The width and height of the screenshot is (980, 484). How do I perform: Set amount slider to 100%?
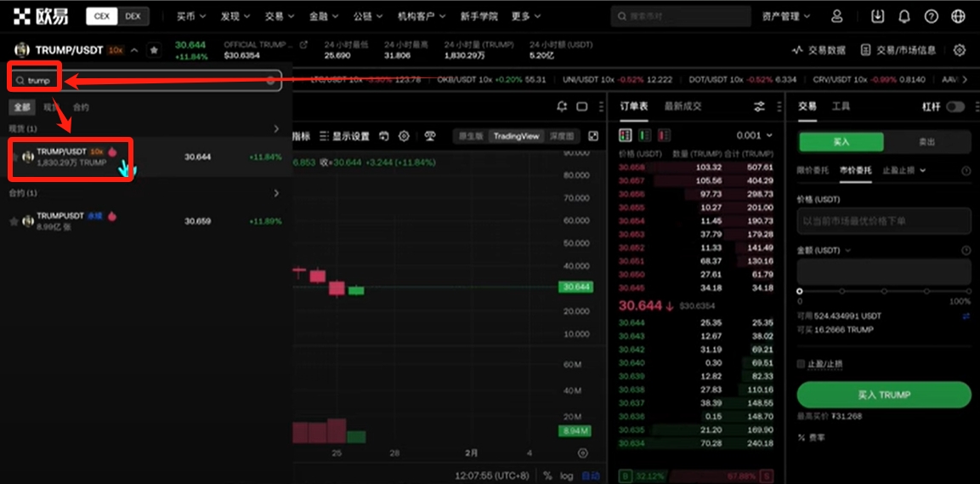coord(968,292)
